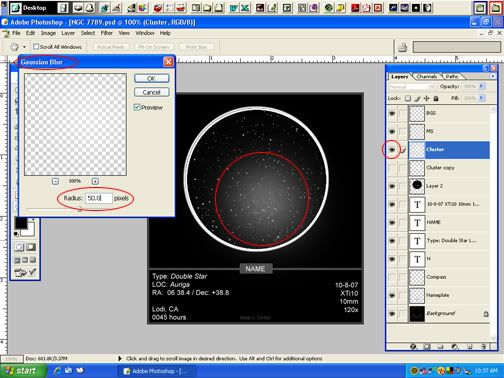
Task: Open the Help menu
Action: pyautogui.click(x=165, y=33)
